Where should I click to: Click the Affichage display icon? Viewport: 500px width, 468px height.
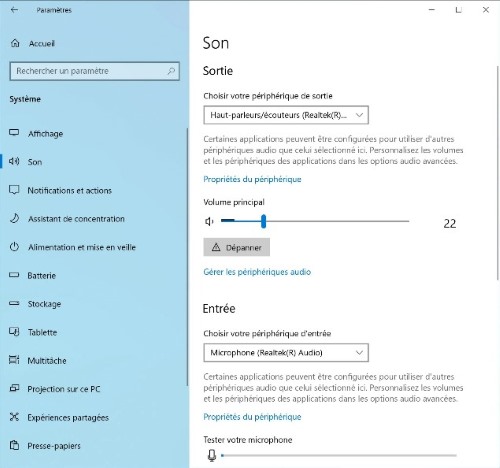14,133
